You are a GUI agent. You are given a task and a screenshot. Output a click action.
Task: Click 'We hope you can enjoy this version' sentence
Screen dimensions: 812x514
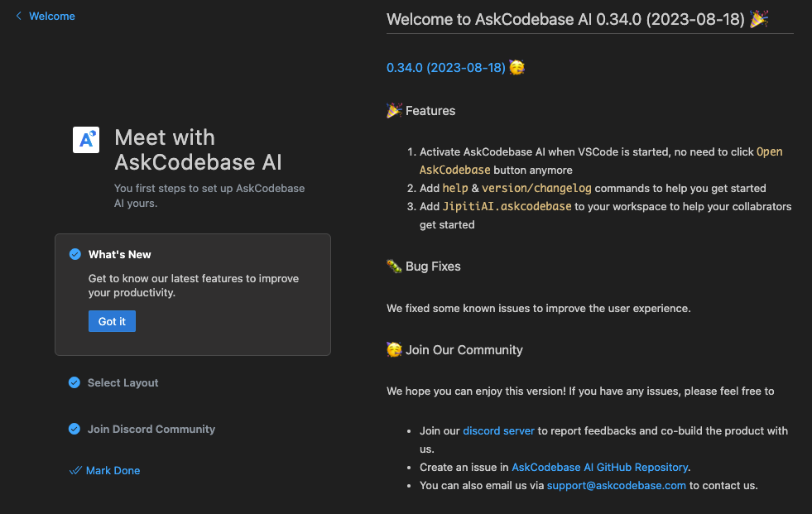[580, 392]
